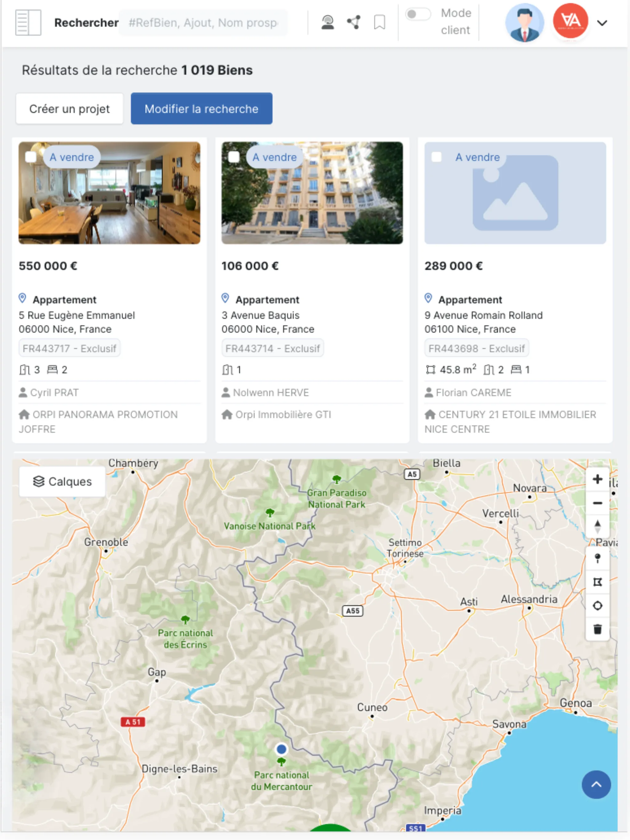Delete map drawings with trash icon
The height and width of the screenshot is (840, 630).
pyautogui.click(x=597, y=629)
